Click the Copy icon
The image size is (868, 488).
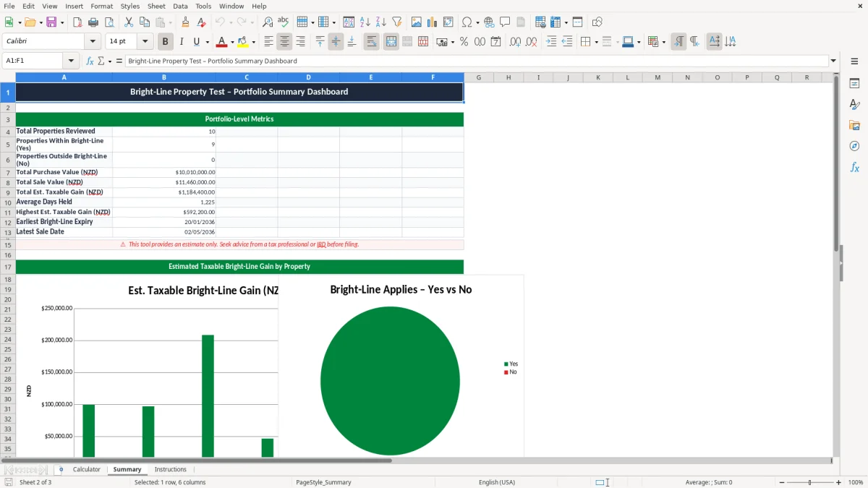(144, 22)
